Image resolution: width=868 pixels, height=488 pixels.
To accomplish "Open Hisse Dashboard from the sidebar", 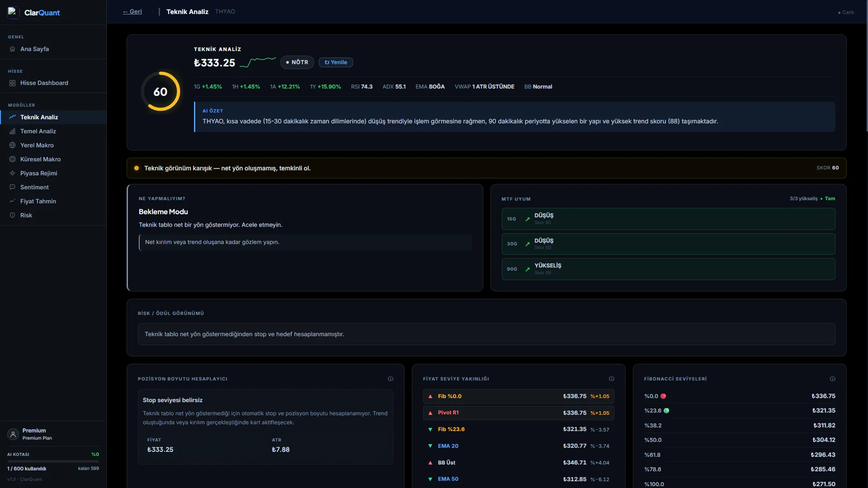I will [53, 83].
